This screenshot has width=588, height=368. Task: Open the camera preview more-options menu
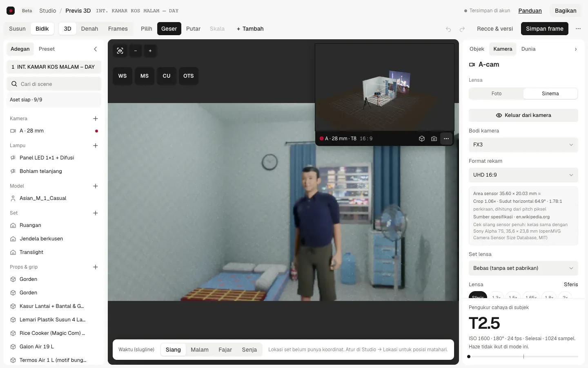point(446,139)
